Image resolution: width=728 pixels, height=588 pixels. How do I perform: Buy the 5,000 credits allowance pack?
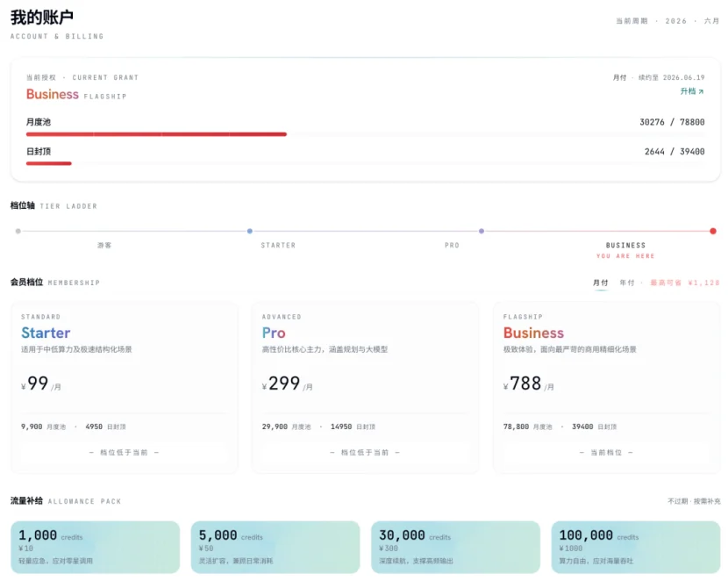(x=275, y=547)
